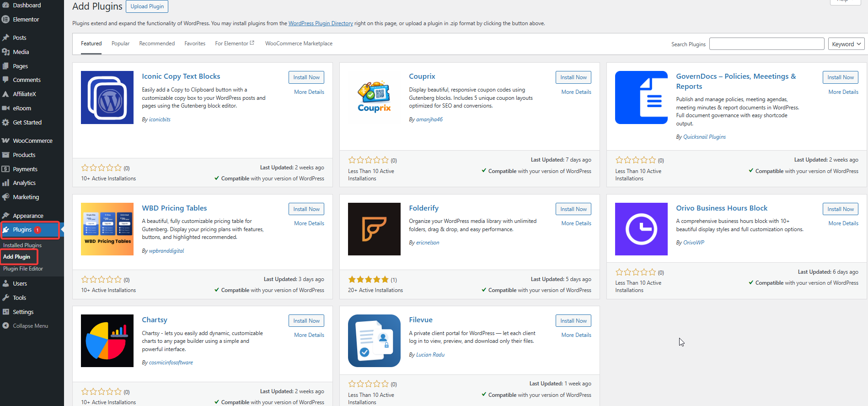Click the Dashboard sidebar icon
This screenshot has width=868, height=406.
point(6,5)
